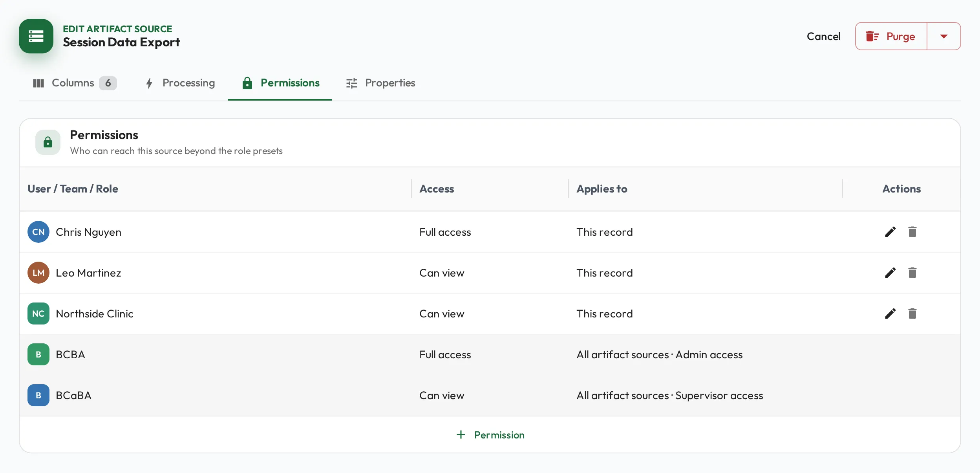Click the green artifact source header icon
Viewport: 980px width, 473px height.
pos(36,36)
